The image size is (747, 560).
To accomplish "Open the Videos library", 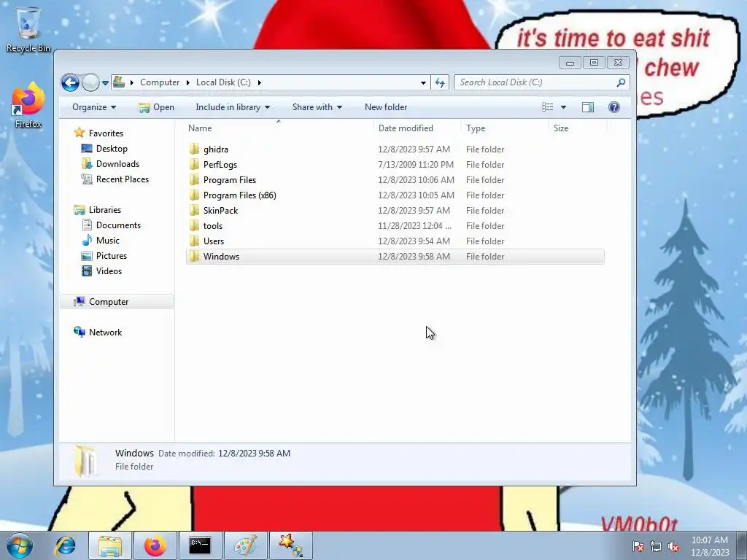I will (109, 271).
